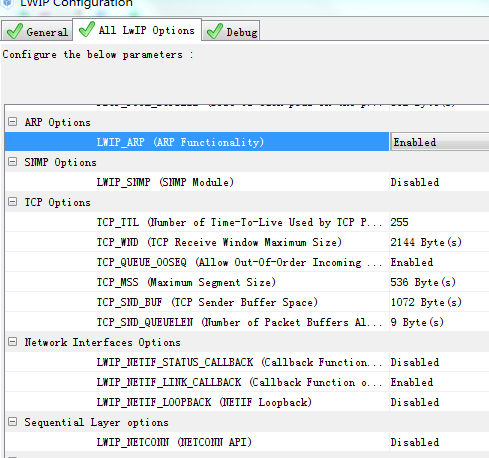This screenshot has height=458, width=489.
Task: Click the SNMP Options group header
Action: (60, 162)
